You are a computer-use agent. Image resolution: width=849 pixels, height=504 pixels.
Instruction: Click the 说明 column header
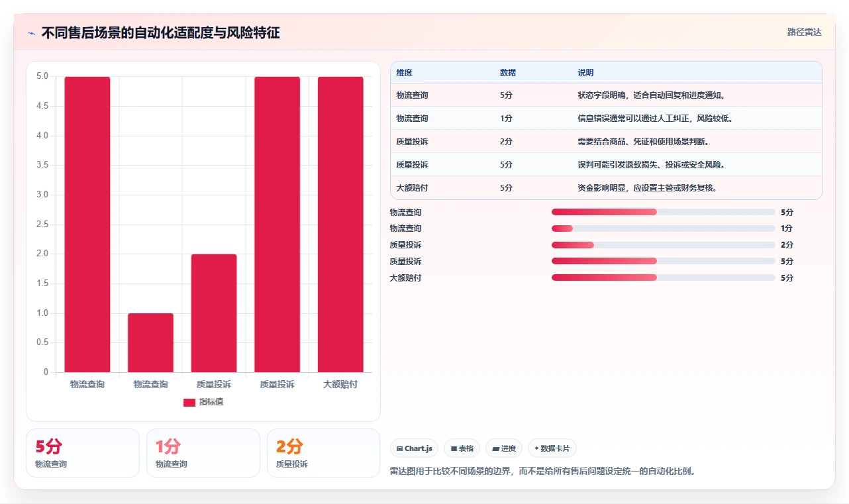[x=585, y=73]
